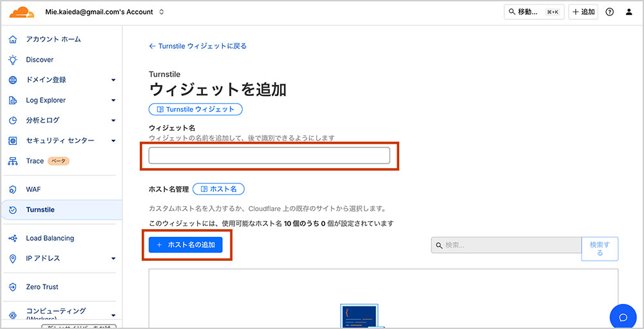Screen dimensions: 644x329
Task: Click the Zero Trust sidebar icon
Action: [12, 287]
